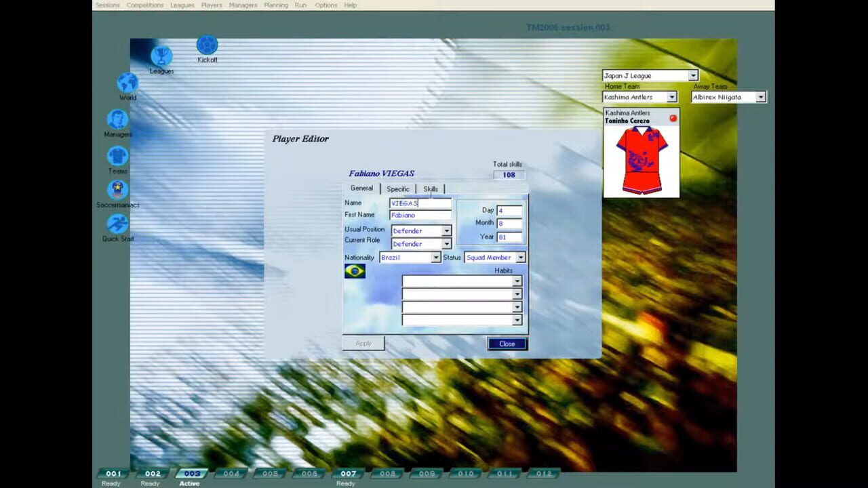The height and width of the screenshot is (488, 868).
Task: Click the Year input field
Action: 510,237
